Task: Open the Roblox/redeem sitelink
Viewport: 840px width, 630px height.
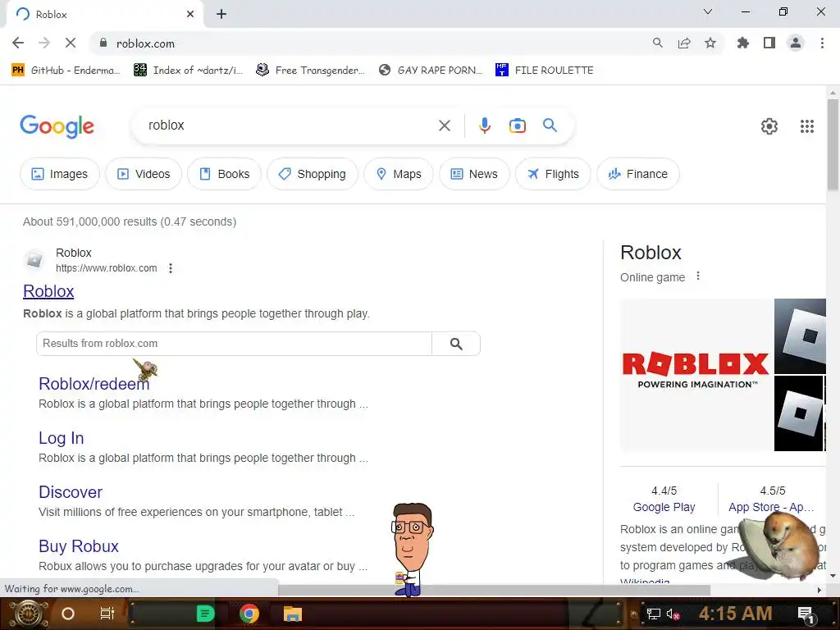Action: pyautogui.click(x=94, y=384)
